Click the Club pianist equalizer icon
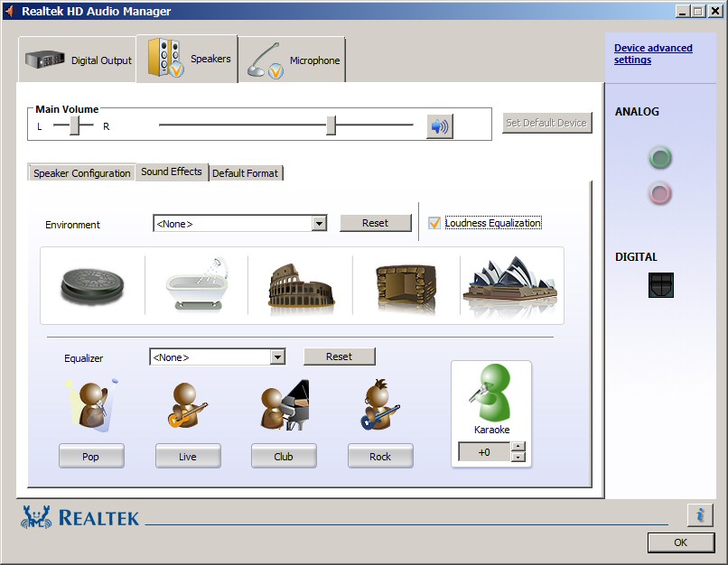The height and width of the screenshot is (565, 728). pyautogui.click(x=285, y=404)
